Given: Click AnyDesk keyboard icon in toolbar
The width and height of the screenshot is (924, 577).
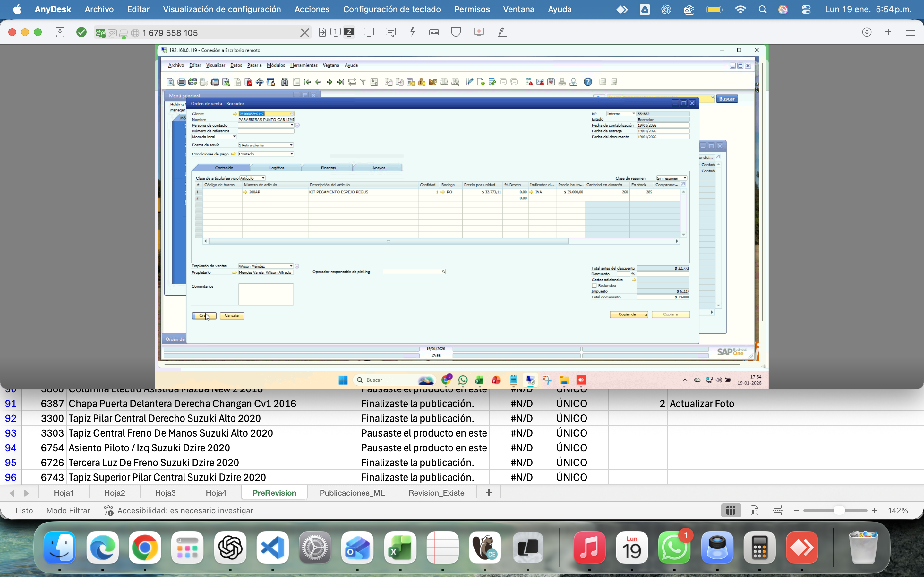Looking at the screenshot, I should pyautogui.click(x=434, y=32).
